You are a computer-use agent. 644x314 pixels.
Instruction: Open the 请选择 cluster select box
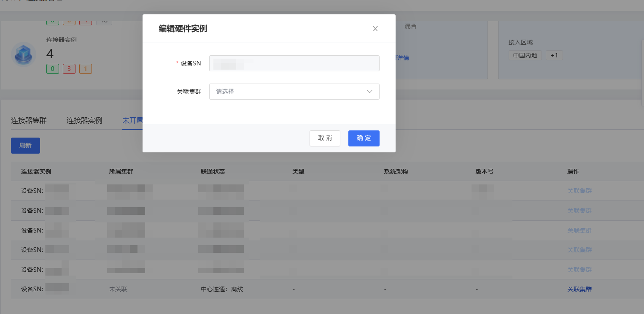(x=287, y=92)
